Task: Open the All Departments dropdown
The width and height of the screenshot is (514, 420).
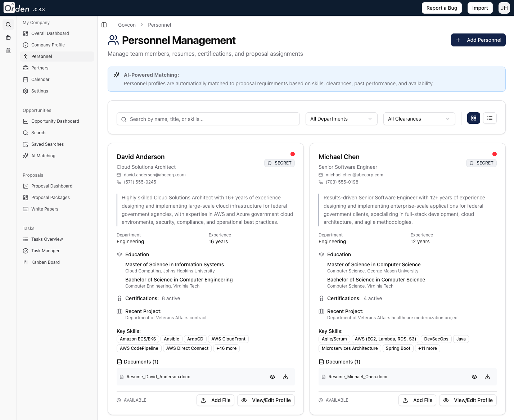Action: [341, 119]
